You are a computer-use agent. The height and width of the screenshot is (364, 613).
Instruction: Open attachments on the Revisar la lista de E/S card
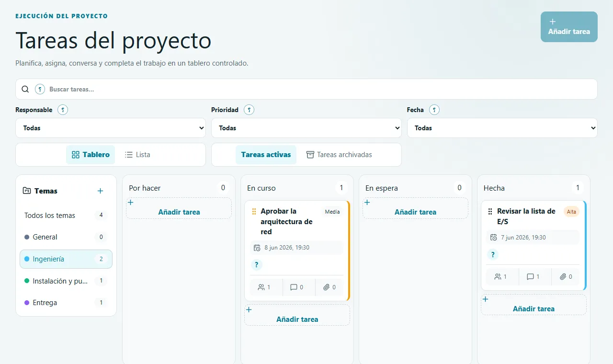pyautogui.click(x=566, y=277)
